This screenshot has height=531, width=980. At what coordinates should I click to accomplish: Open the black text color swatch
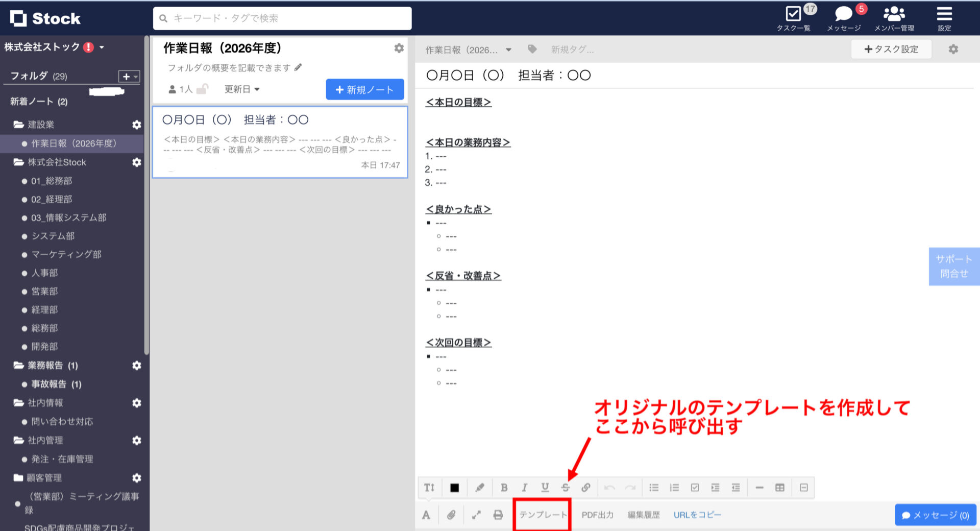point(454,488)
